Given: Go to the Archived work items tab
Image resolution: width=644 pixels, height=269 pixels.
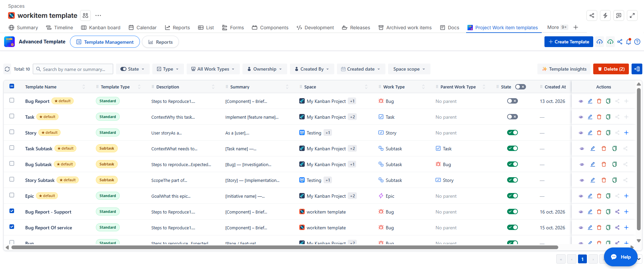Looking at the screenshot, I should point(405,28).
